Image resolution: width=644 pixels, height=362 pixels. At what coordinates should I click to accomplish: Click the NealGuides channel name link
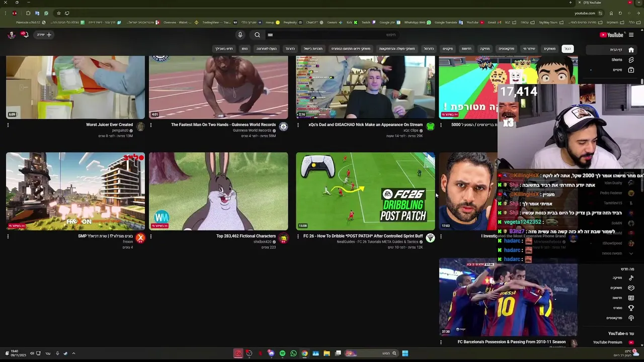pos(378,242)
